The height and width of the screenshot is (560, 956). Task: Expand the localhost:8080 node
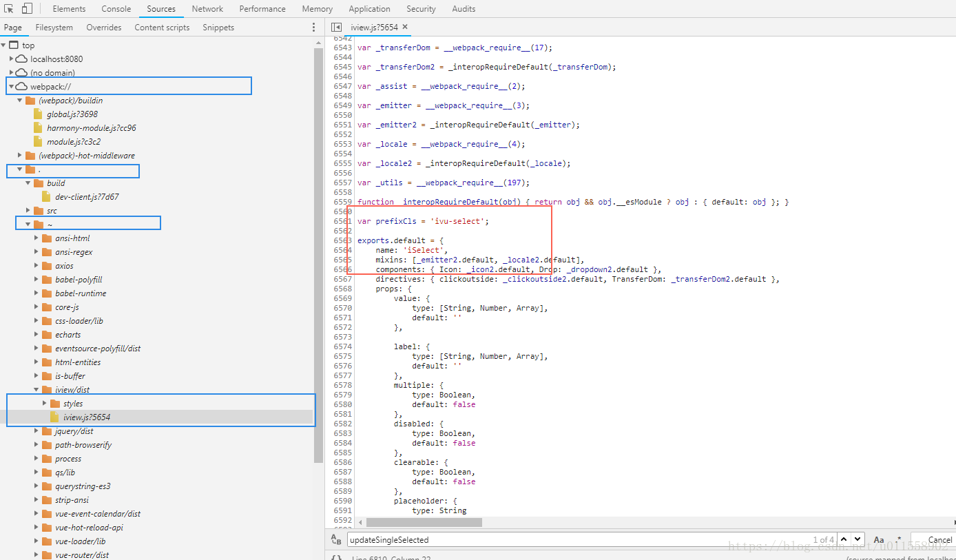12,59
